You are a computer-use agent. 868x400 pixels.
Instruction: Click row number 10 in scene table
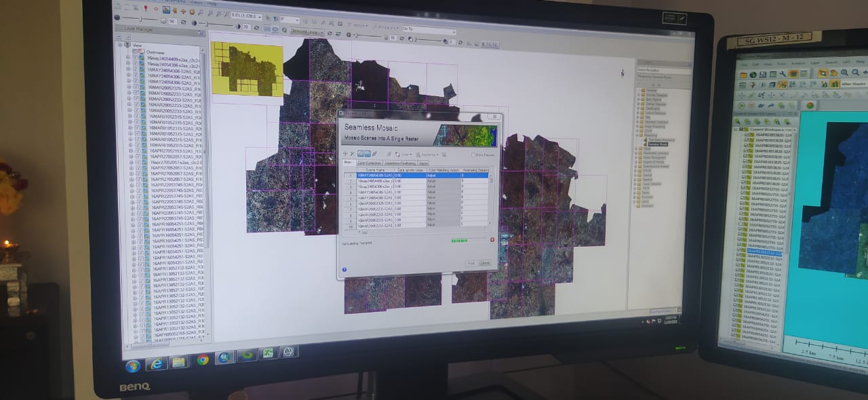pyautogui.click(x=351, y=226)
